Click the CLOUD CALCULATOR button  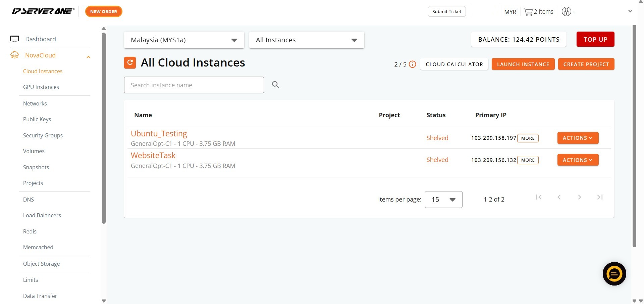coord(454,64)
